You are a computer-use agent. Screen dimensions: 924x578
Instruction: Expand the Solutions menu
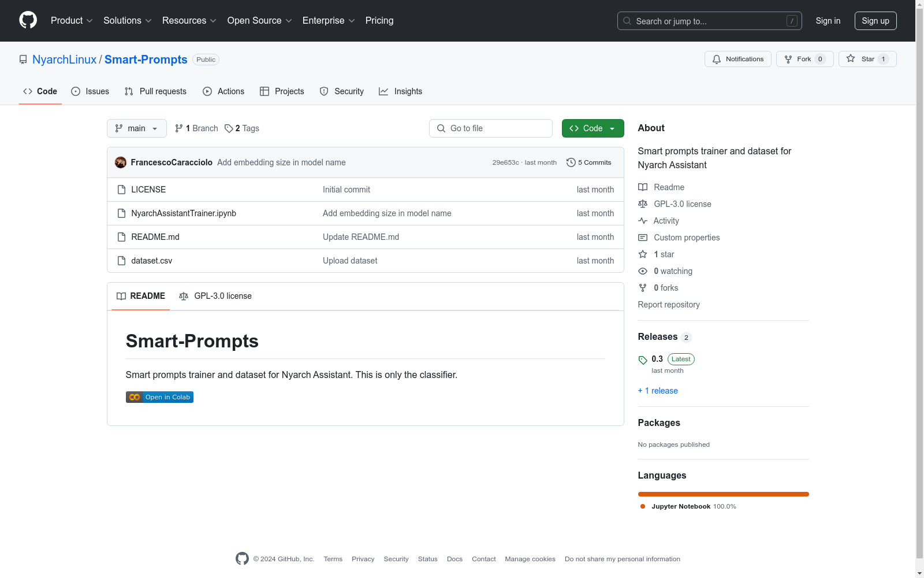128,21
